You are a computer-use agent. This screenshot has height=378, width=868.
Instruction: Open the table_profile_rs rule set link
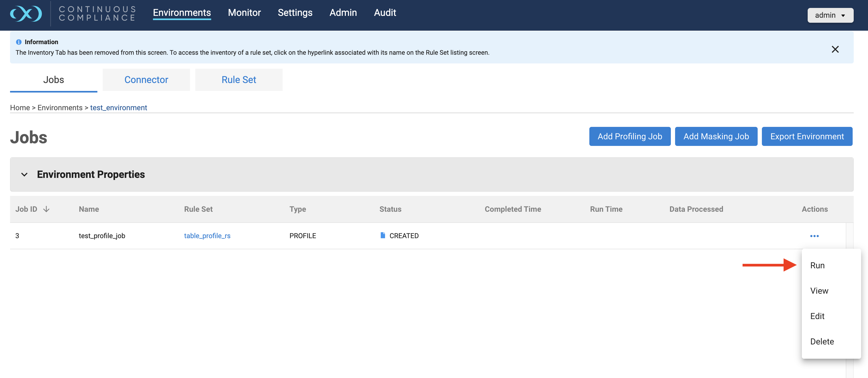coord(207,236)
